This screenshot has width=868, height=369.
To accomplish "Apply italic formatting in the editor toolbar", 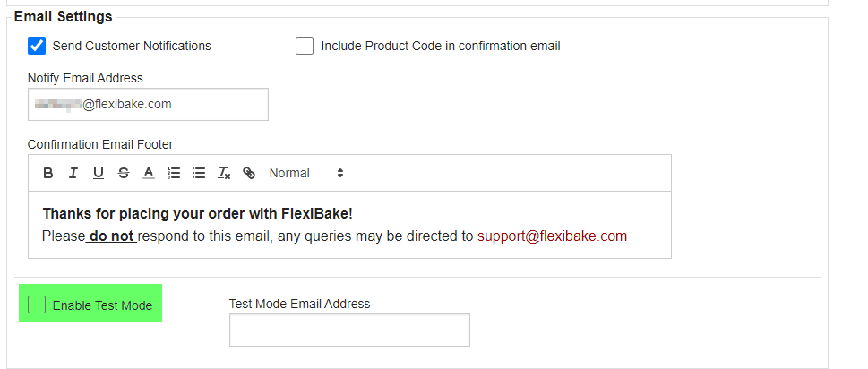I will [x=73, y=173].
